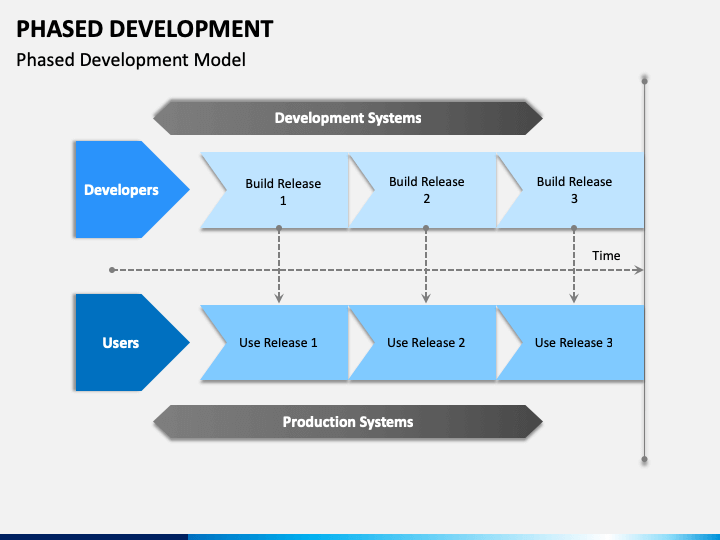Select the 'PHASED DEVELOPMENT' title text

(x=145, y=29)
